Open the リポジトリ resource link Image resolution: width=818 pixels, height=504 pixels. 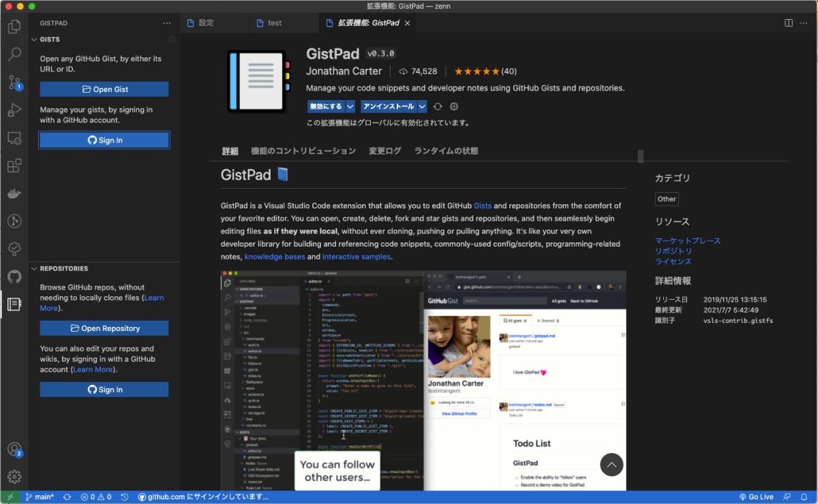673,251
